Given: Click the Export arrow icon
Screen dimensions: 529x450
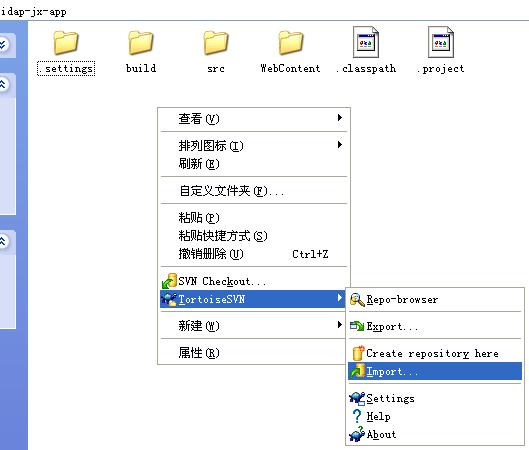Looking at the screenshot, I should (357, 326).
